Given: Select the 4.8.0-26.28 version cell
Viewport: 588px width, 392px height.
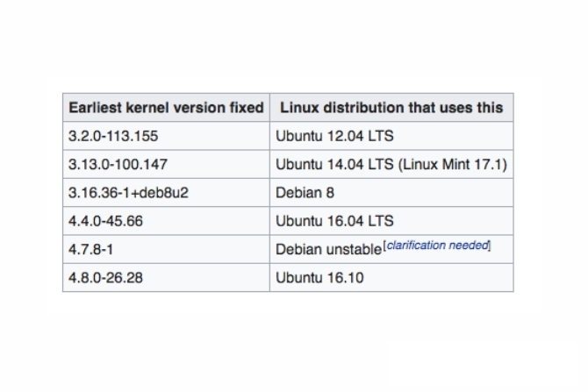Looking at the screenshot, I should [x=166, y=278].
